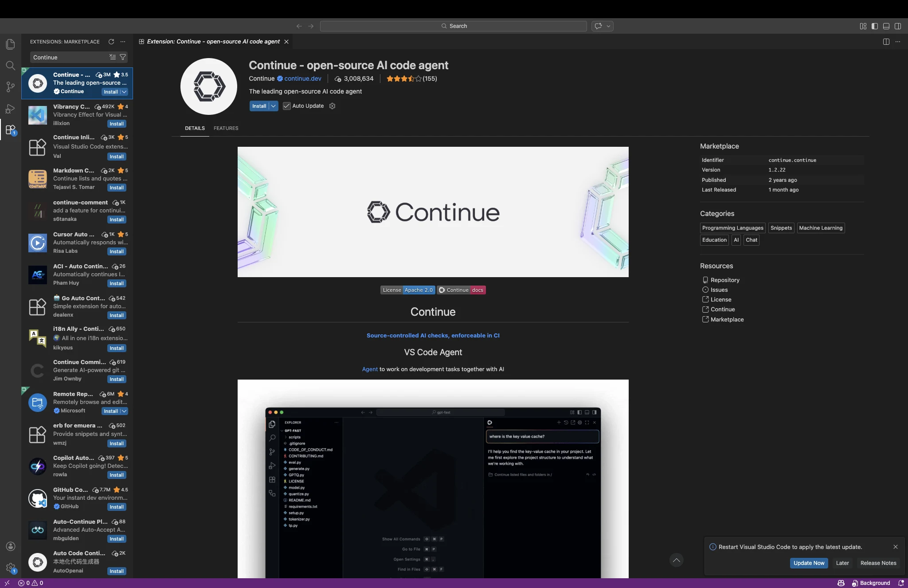
Task: Select the Snippets category tag
Action: 781,228
